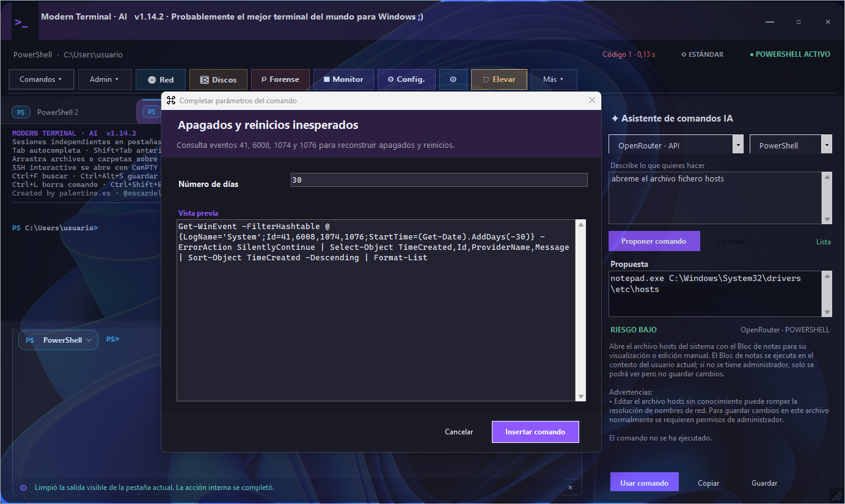Open the Discos disk tools button
The height and width of the screenshot is (504, 845).
tap(218, 79)
